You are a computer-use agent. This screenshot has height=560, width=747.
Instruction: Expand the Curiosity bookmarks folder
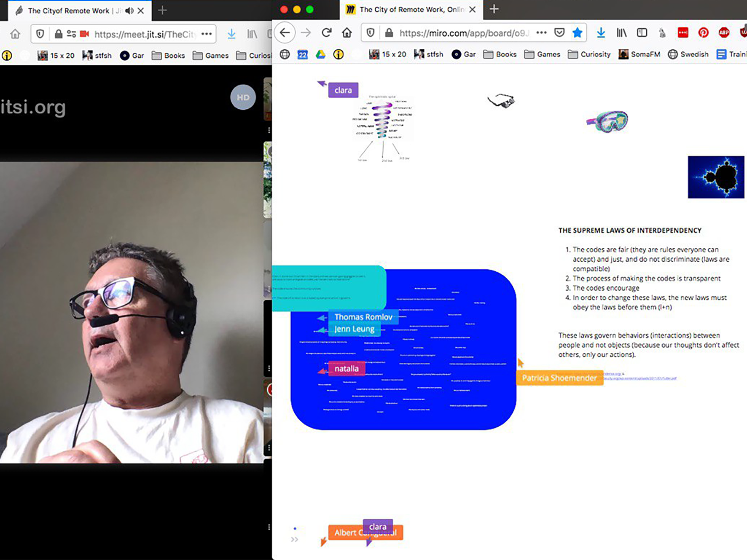[x=589, y=54]
